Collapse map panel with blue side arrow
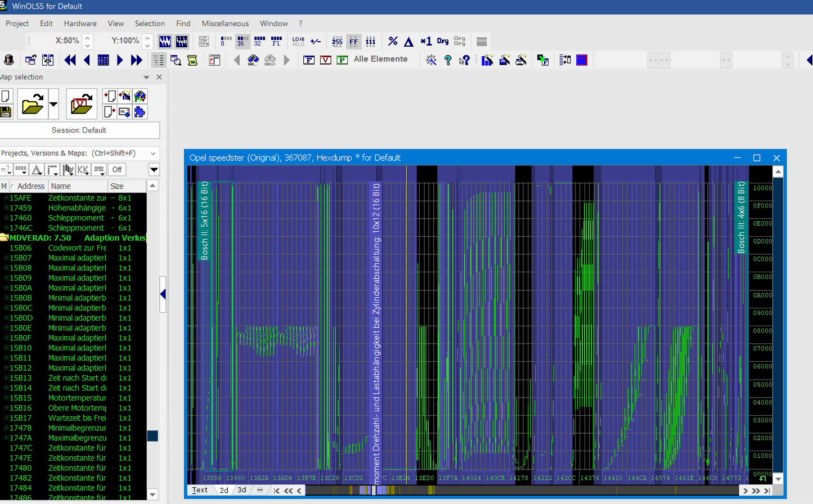 (x=163, y=294)
